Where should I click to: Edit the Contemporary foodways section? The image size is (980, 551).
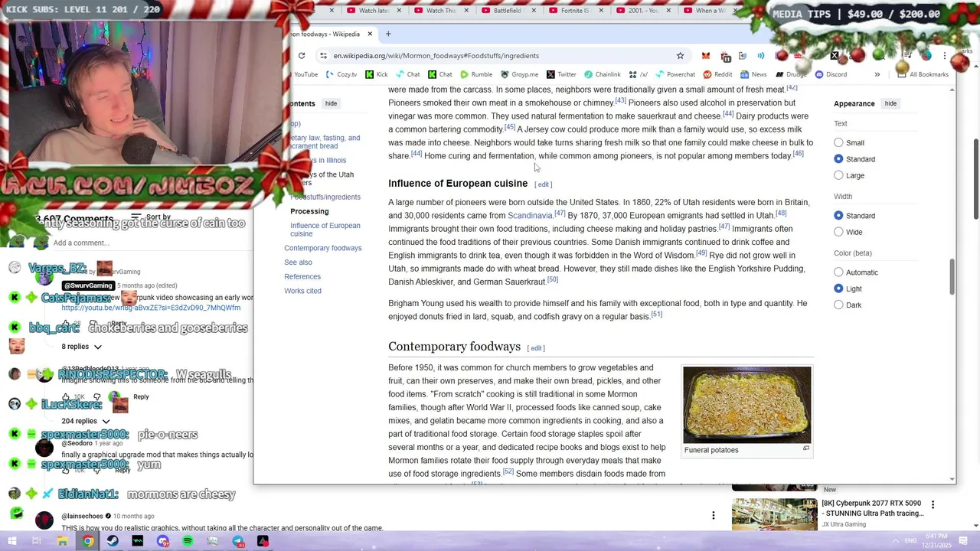pos(536,348)
